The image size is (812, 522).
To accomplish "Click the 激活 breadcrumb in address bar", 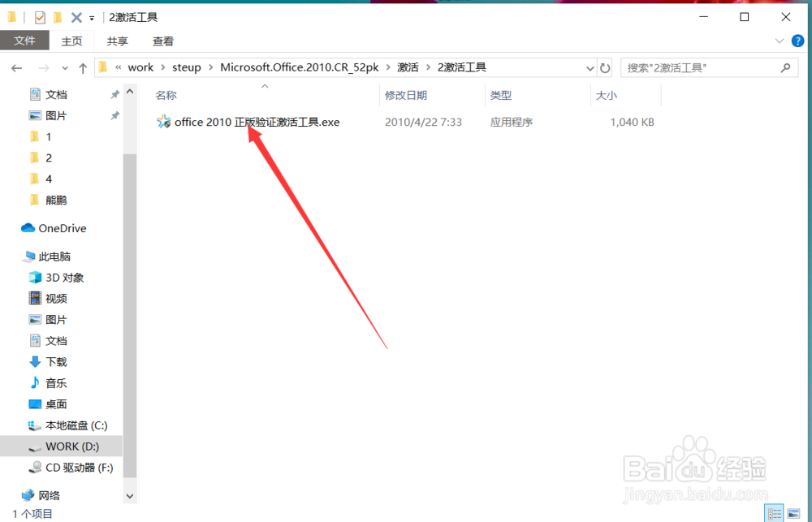I will (408, 67).
